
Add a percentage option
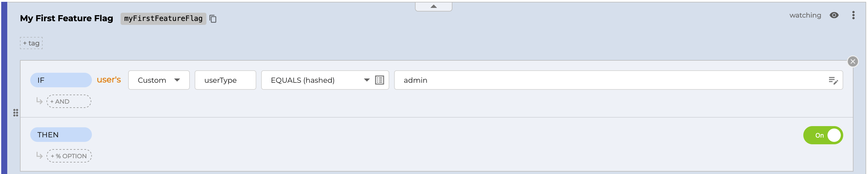69,156
